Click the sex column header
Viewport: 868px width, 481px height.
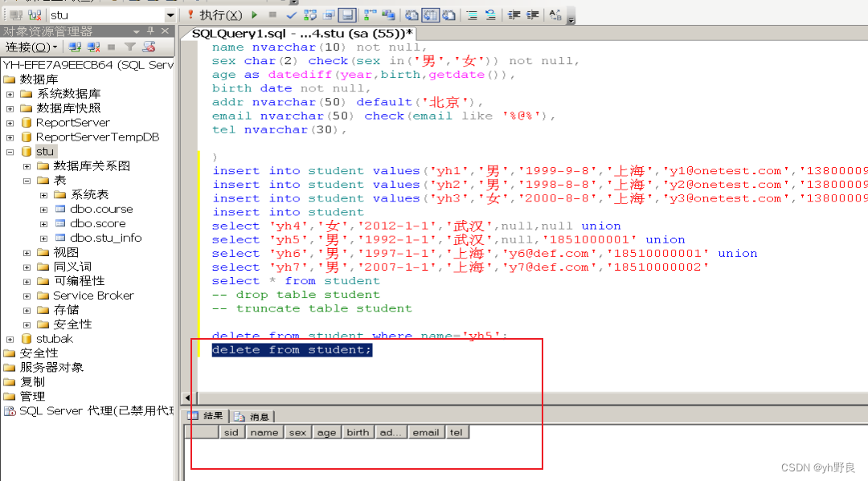pos(298,432)
